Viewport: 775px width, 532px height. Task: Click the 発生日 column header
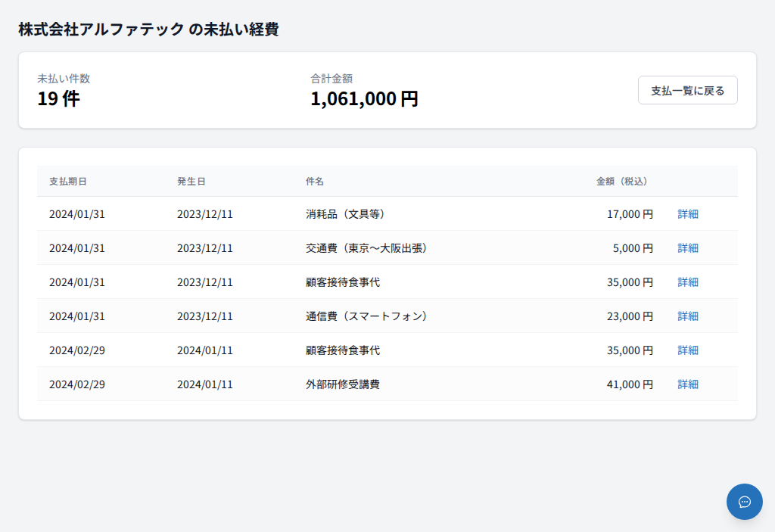[x=191, y=182]
